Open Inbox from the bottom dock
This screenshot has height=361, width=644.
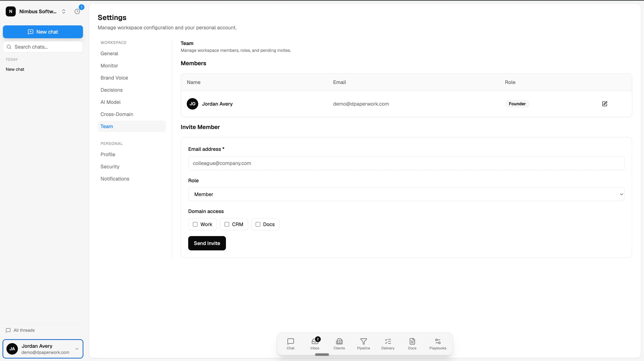coord(315,344)
